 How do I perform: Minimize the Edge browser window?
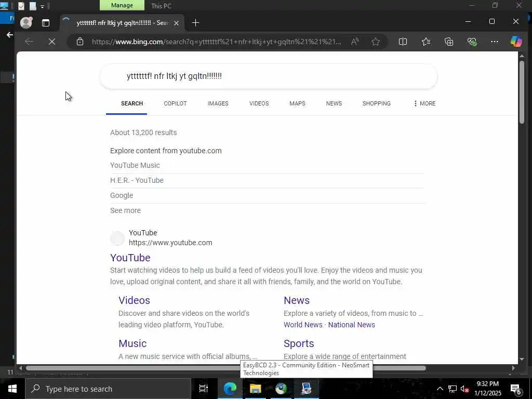pyautogui.click(x=468, y=21)
